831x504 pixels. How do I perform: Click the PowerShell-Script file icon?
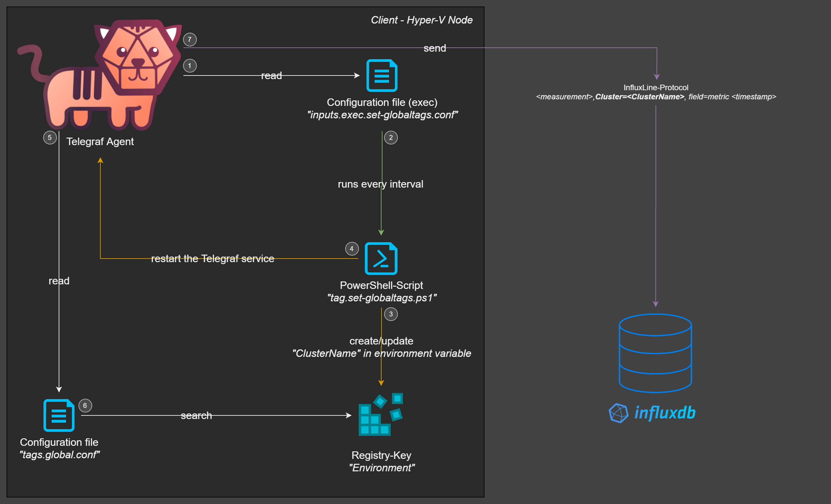[381, 259]
